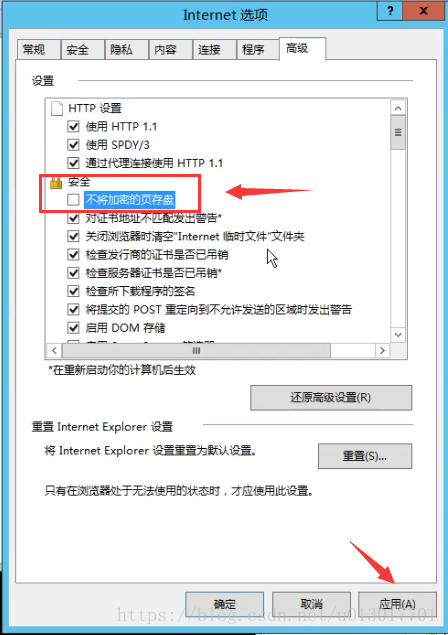Viewport: 448px width, 635px height.
Task: Enable 不将加密的页存盘 checkbox
Action: point(73,200)
